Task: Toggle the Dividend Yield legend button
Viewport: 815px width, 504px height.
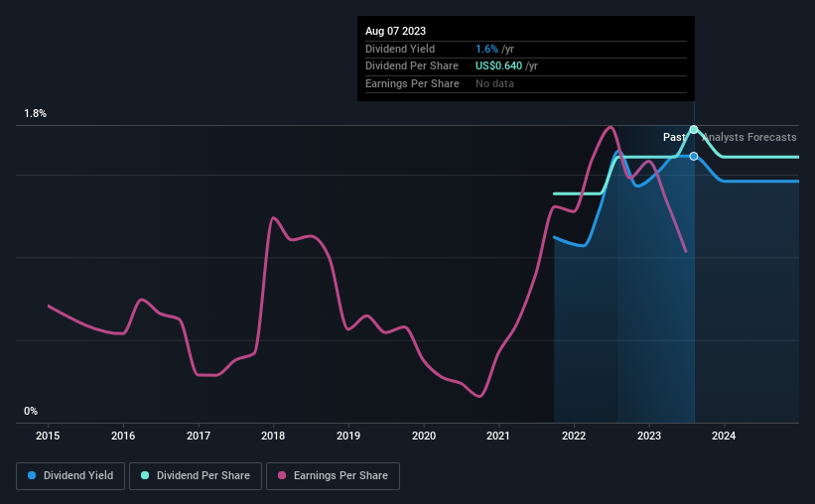Action: pos(70,476)
